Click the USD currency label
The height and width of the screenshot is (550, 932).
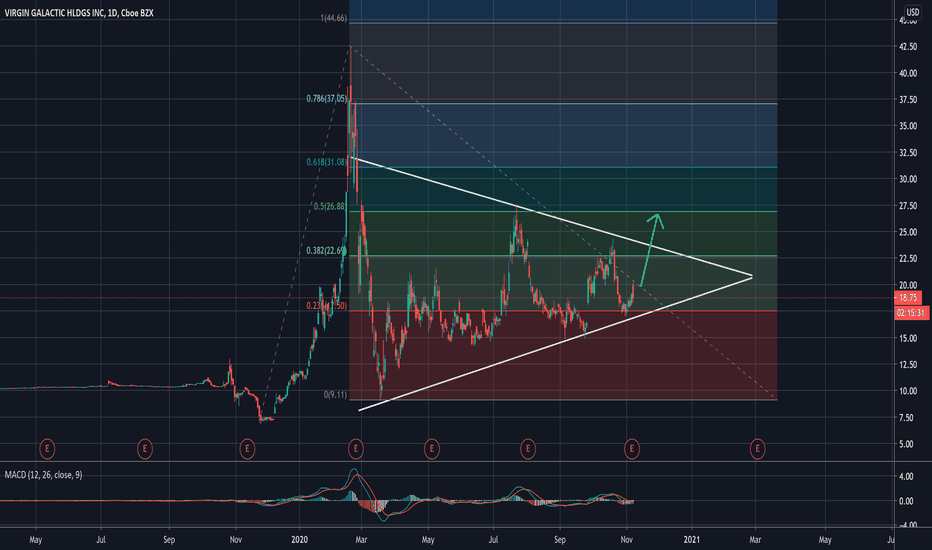point(912,12)
